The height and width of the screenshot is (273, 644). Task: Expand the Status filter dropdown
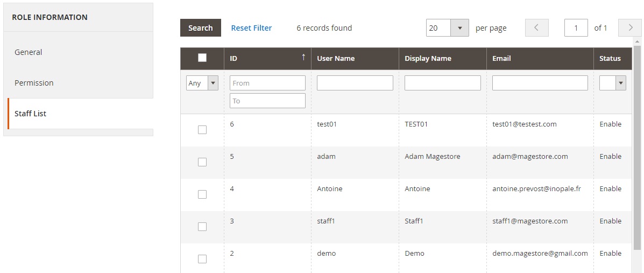613,83
